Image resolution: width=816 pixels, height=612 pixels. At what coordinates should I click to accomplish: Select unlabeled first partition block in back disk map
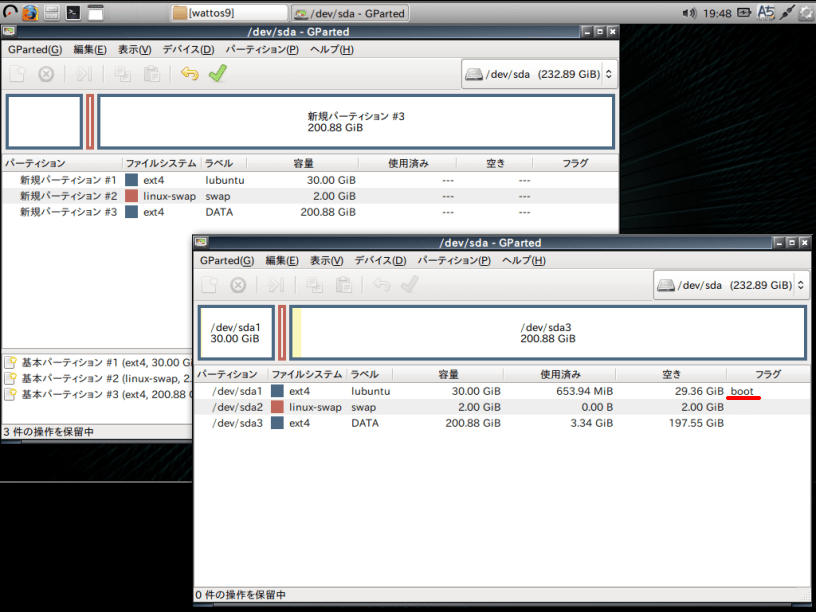point(44,122)
